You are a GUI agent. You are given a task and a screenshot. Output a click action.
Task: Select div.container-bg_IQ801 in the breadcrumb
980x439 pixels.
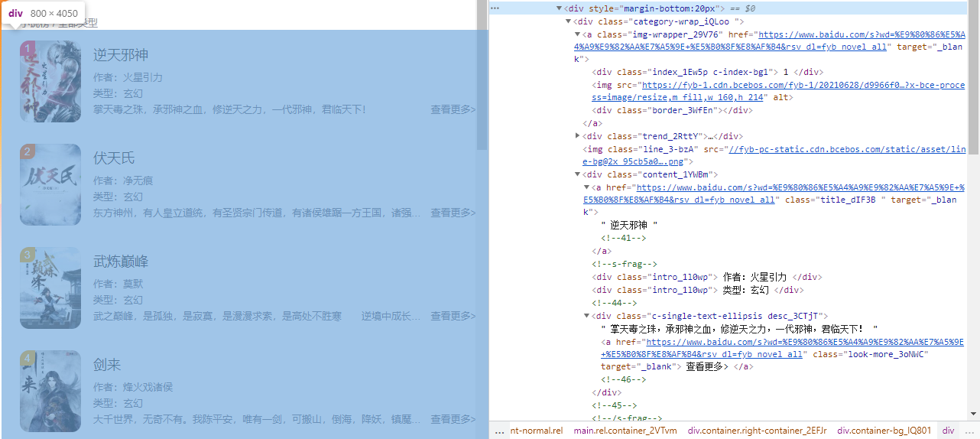tap(884, 431)
